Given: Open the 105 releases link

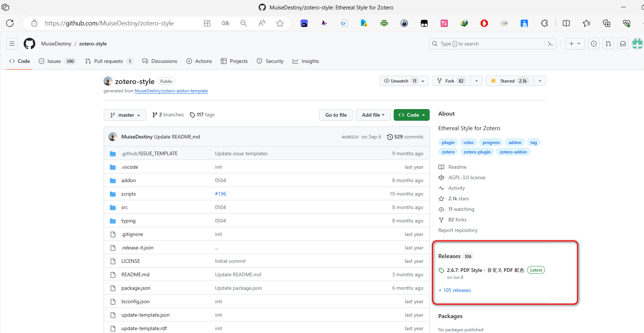Looking at the screenshot, I should pos(454,290).
